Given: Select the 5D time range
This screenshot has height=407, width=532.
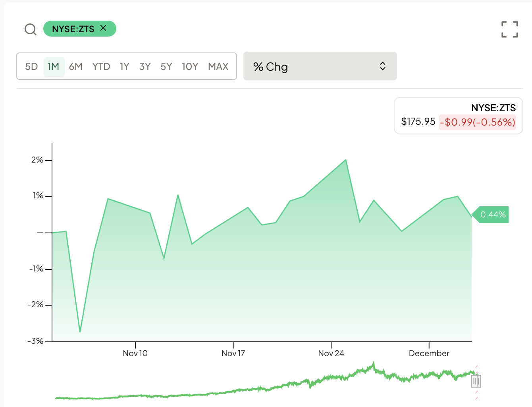Looking at the screenshot, I should tap(31, 66).
